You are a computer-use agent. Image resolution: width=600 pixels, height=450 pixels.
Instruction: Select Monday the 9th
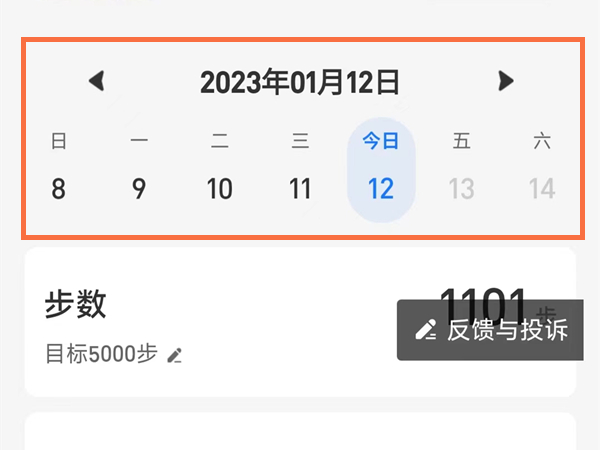[139, 189]
